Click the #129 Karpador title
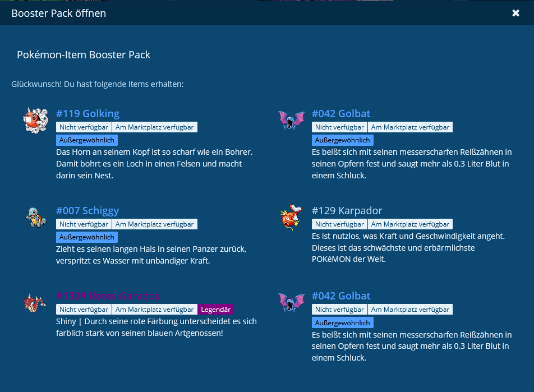The width and height of the screenshot is (534, 392). pyautogui.click(x=347, y=211)
